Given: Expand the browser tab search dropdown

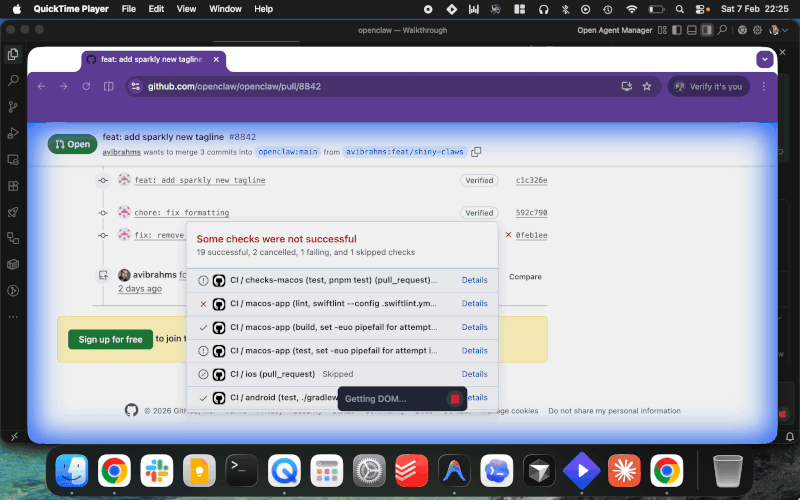Looking at the screenshot, I should (764, 60).
